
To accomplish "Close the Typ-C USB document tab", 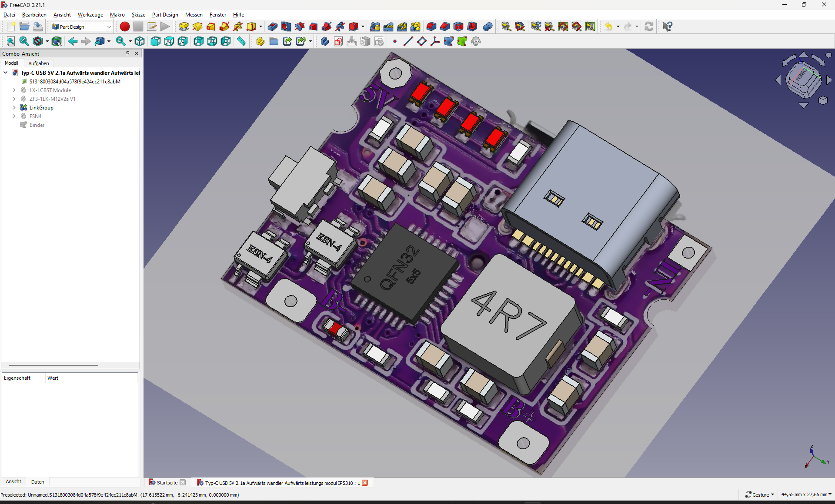I will click(365, 483).
